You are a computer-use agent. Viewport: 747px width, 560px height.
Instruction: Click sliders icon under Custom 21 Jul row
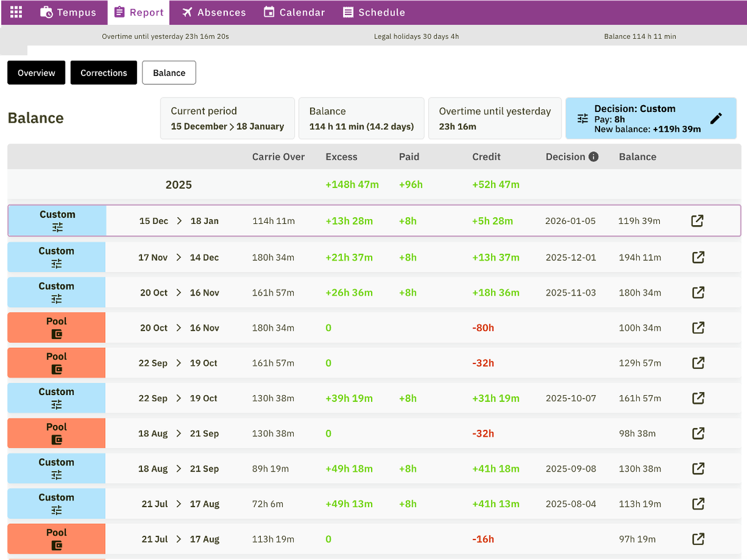[57, 510]
